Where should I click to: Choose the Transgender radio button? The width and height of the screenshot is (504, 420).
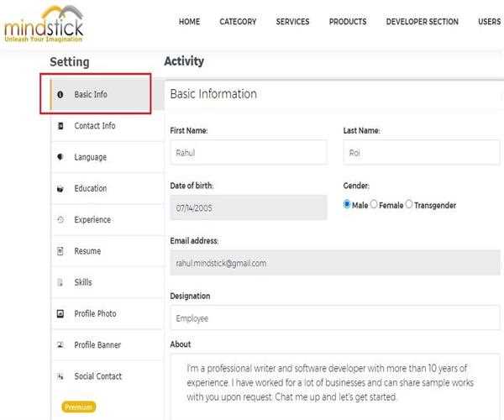409,205
